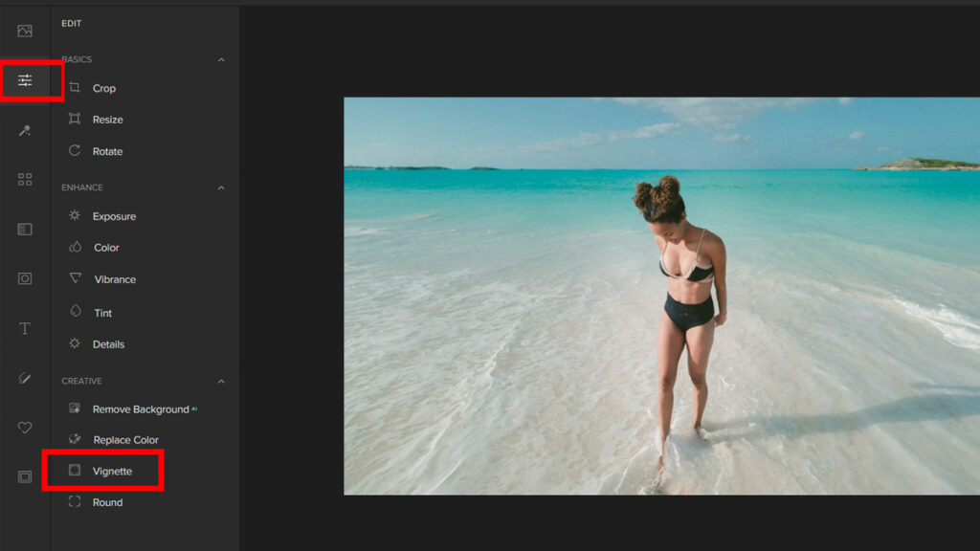Select the Edit sliders sidebar icon
Screen dimensions: 980x551
(25, 81)
